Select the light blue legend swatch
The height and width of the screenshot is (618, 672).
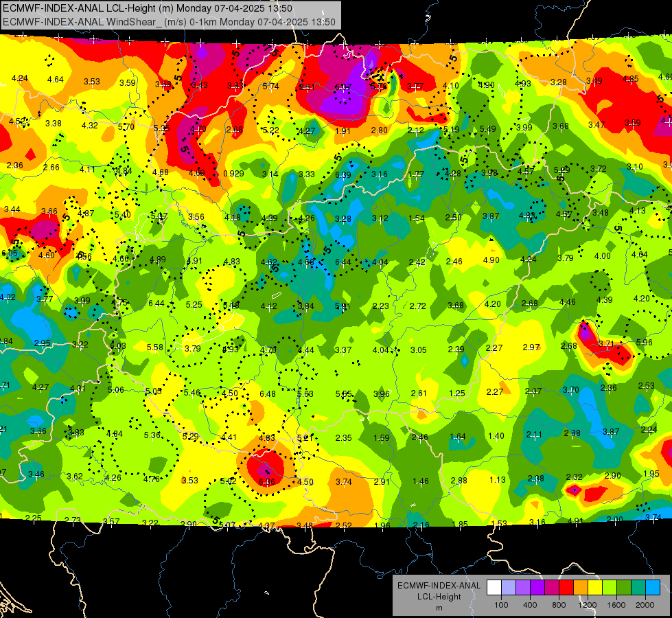653,587
